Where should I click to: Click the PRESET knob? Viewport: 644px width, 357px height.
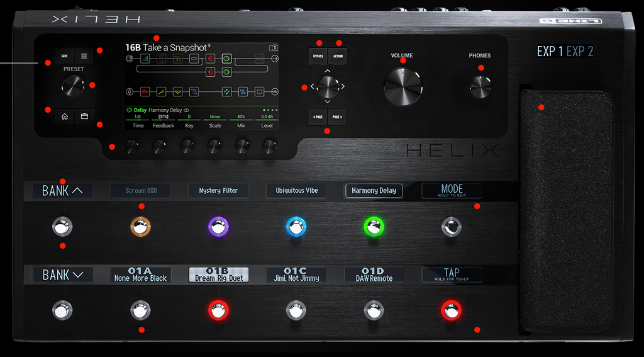(x=73, y=86)
